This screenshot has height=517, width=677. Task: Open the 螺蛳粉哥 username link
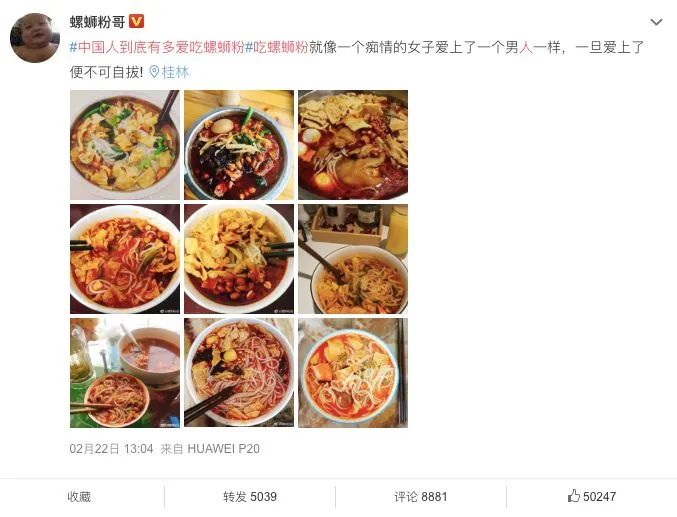97,22
